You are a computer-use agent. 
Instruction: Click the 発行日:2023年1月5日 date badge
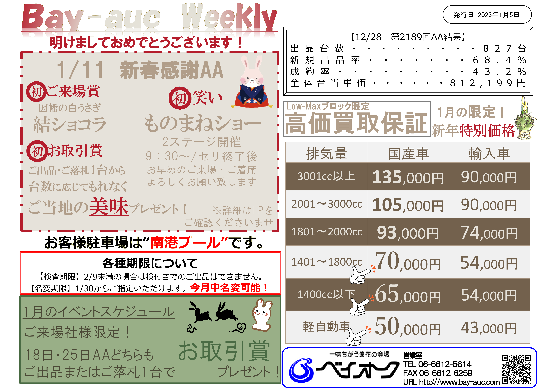(487, 14)
